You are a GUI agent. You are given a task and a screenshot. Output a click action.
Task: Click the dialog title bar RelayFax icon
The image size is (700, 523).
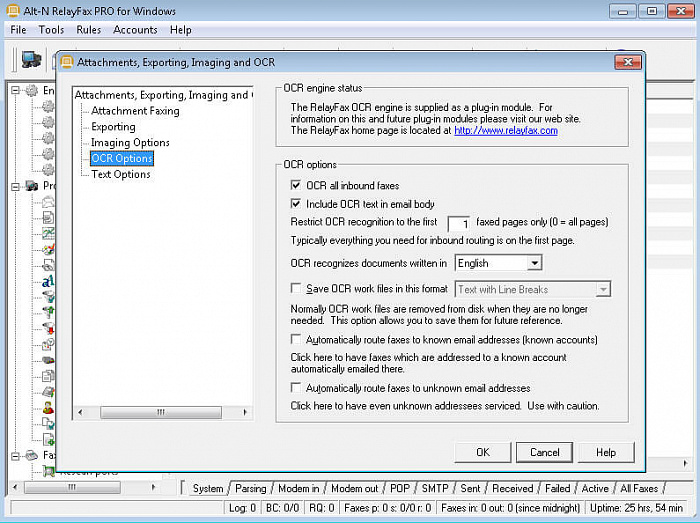[x=67, y=62]
